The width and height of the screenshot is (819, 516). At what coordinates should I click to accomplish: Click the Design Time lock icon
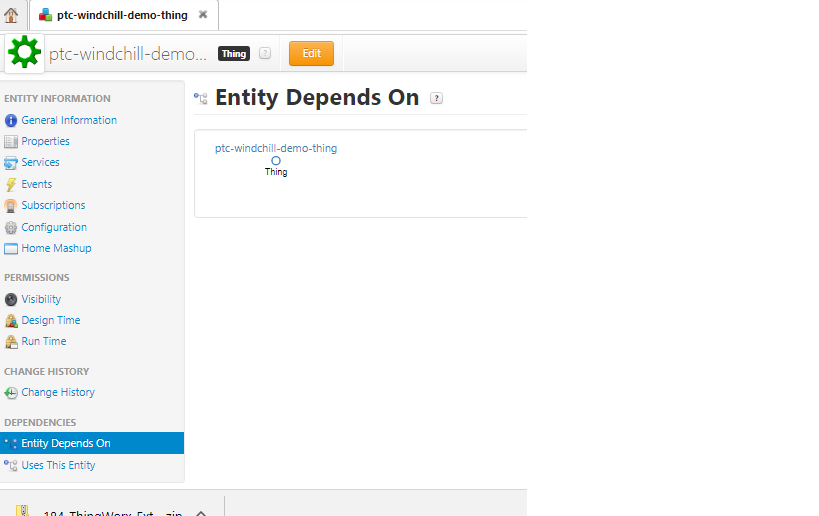(x=11, y=321)
